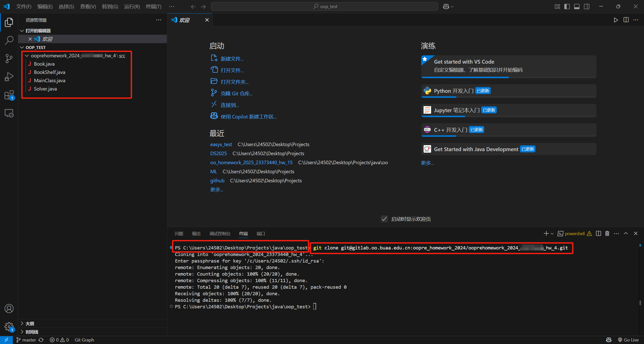Click the Copilot icon in title bar
Screen dimensions: 644x344
(x=446, y=7)
